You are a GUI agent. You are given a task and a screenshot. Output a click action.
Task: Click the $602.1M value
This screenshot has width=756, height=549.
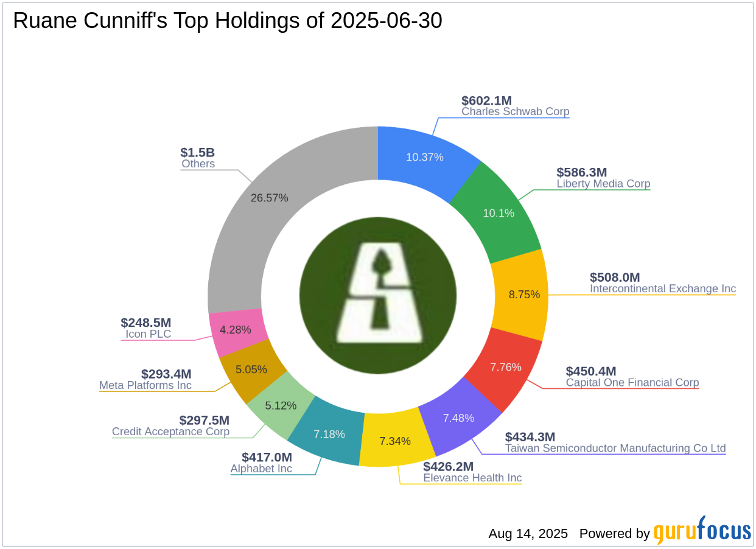click(486, 100)
